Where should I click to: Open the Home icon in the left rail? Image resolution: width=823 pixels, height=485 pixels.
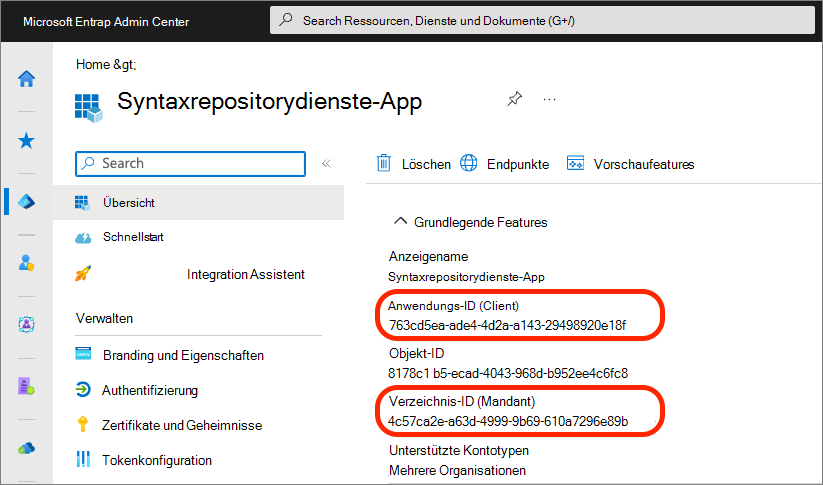26,79
